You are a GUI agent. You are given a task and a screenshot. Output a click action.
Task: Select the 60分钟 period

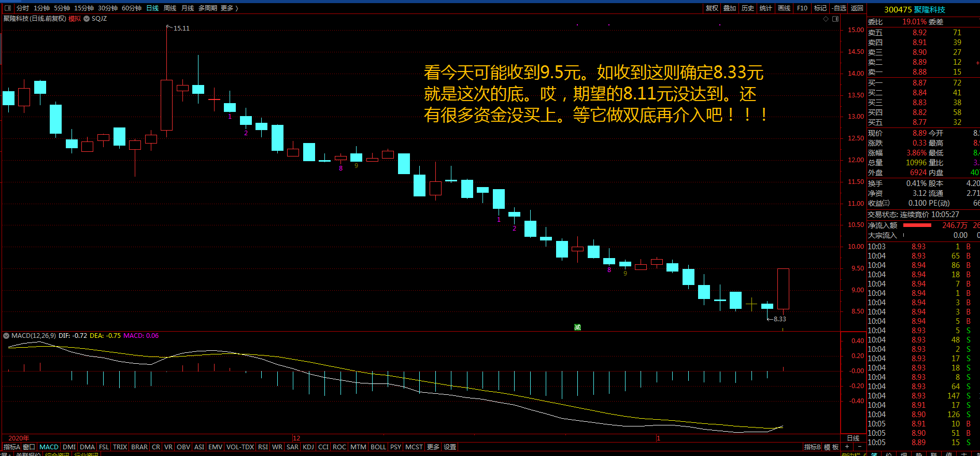(x=132, y=8)
